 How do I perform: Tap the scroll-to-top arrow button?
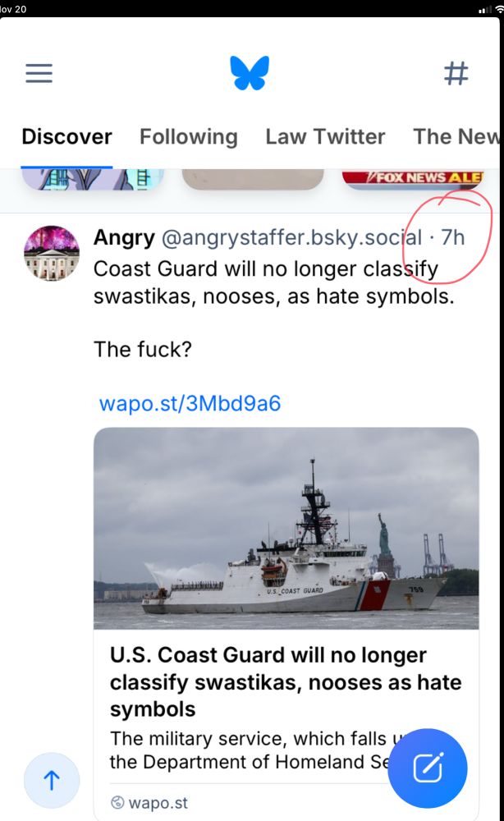[52, 780]
